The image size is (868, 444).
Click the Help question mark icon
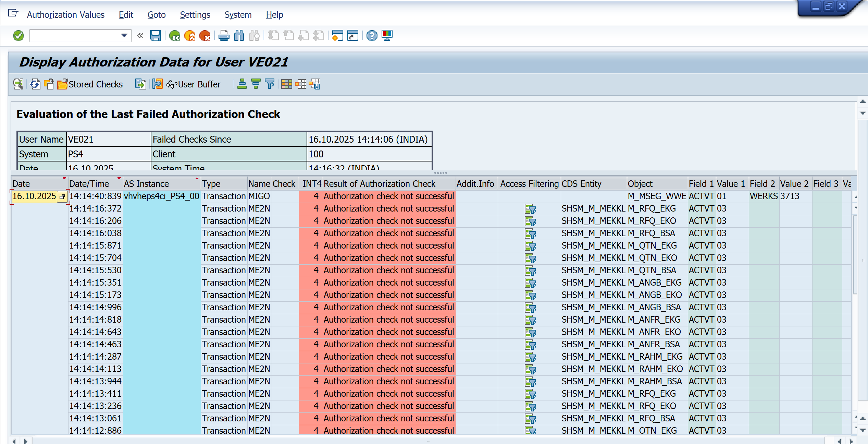(x=372, y=36)
